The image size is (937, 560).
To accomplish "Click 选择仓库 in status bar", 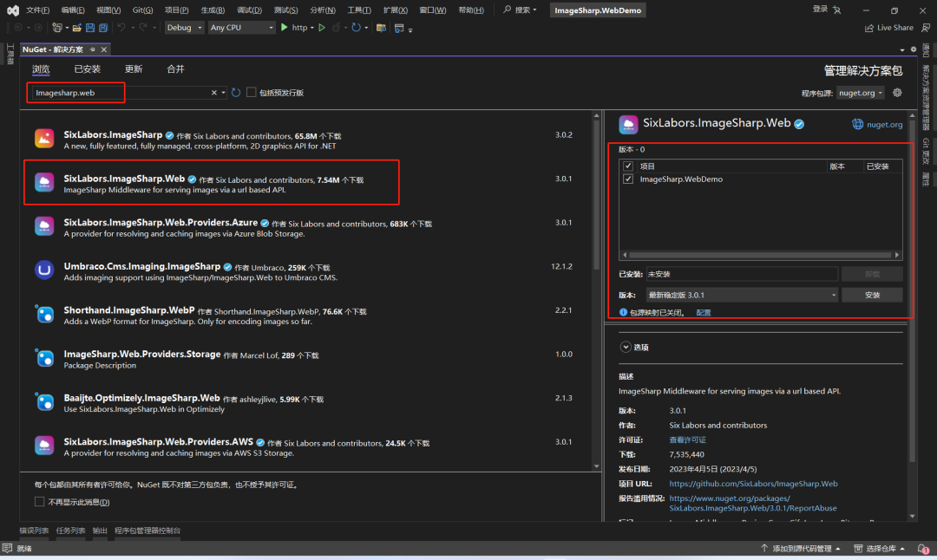I will point(880,549).
